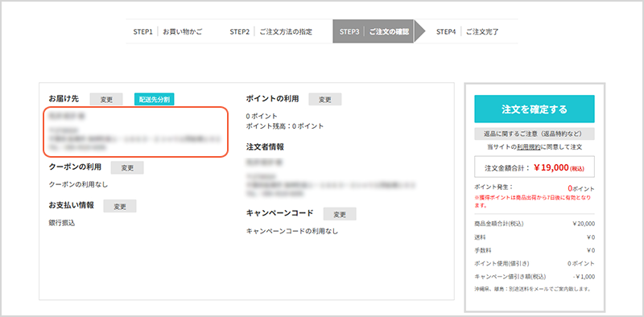Click the クーポンの利用なし text
Image resolution: width=644 pixels, height=317 pixels.
pos(78,184)
